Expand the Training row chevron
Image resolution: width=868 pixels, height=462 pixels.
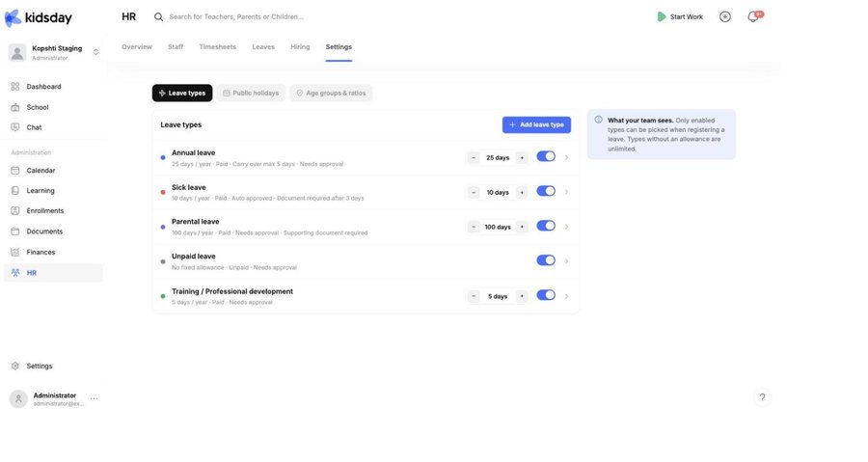pos(566,296)
